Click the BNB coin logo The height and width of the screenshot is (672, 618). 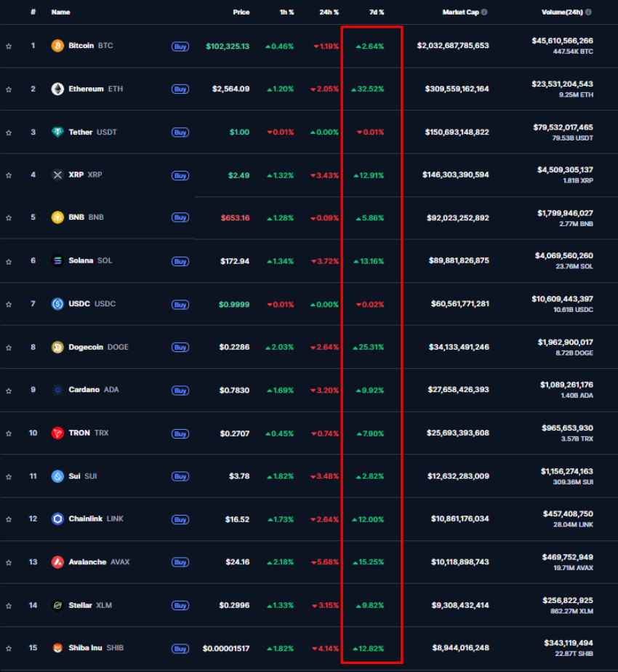point(56,217)
